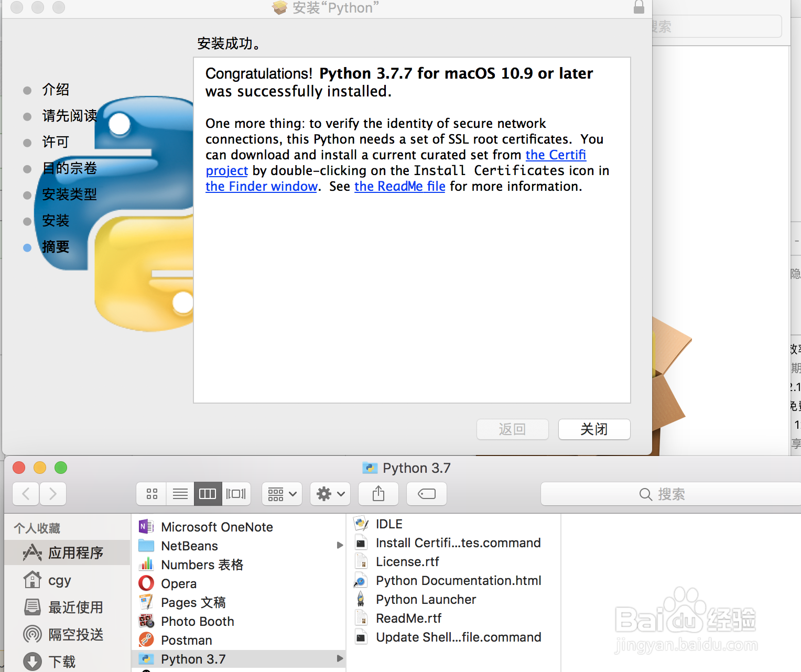Select the ReadMe.rtf file icon

click(361, 618)
